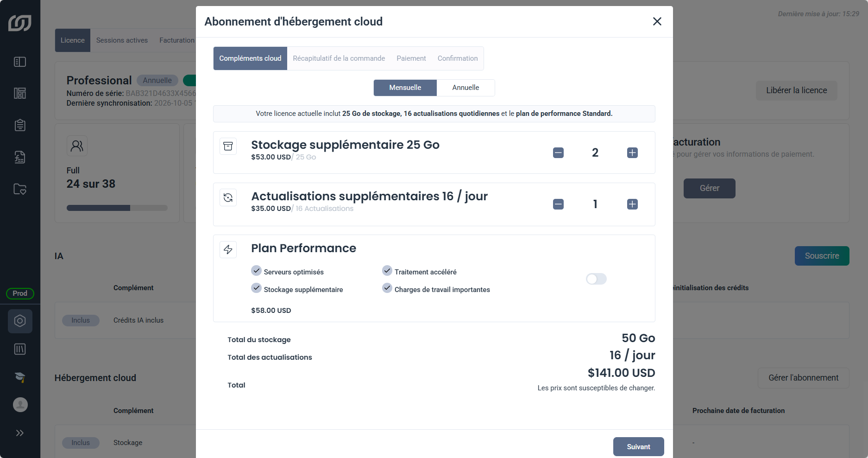Screen dimensions: 868x458
Task: Enable the Plan Performance toggle
Action: coord(596,279)
